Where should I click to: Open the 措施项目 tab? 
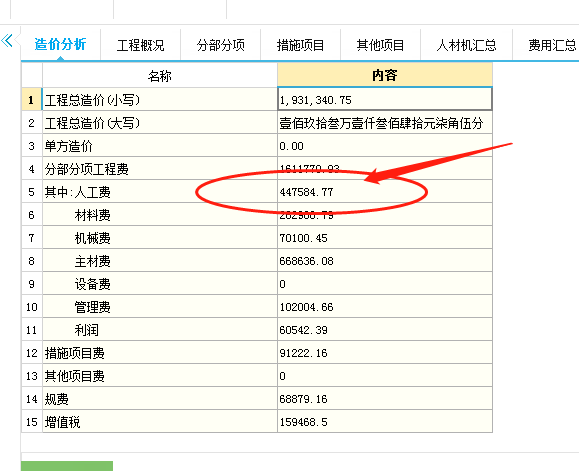[300, 45]
